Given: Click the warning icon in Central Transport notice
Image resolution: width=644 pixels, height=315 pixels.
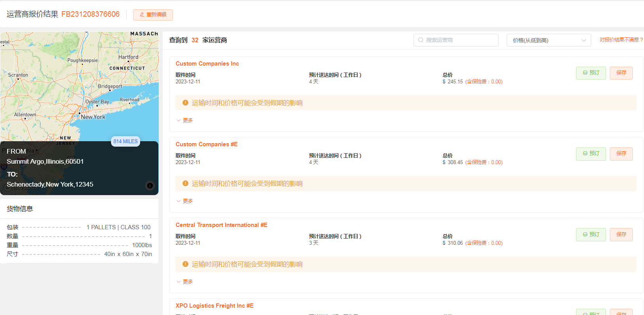Looking at the screenshot, I should (186, 264).
